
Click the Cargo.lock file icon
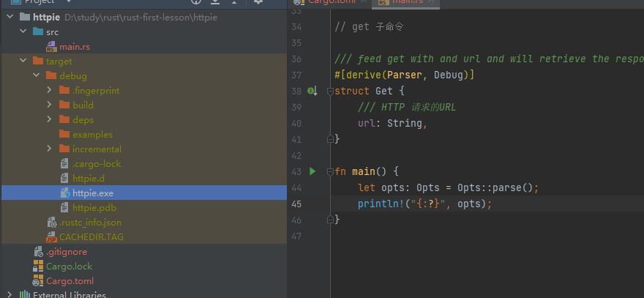click(38, 267)
